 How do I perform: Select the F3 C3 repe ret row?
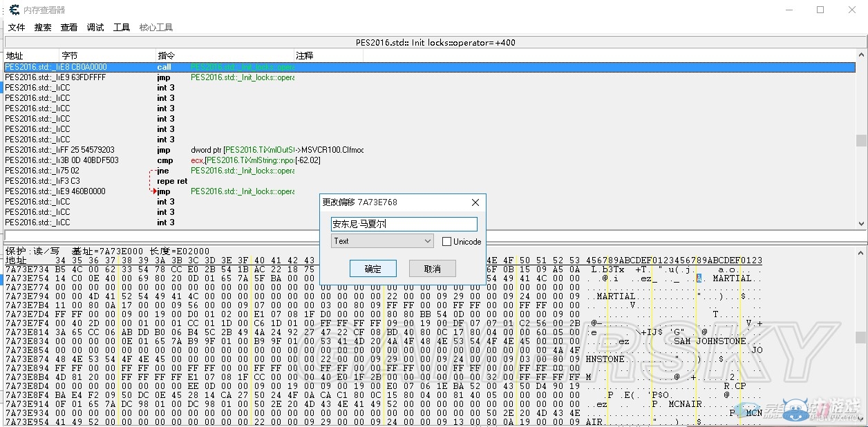coord(429,181)
